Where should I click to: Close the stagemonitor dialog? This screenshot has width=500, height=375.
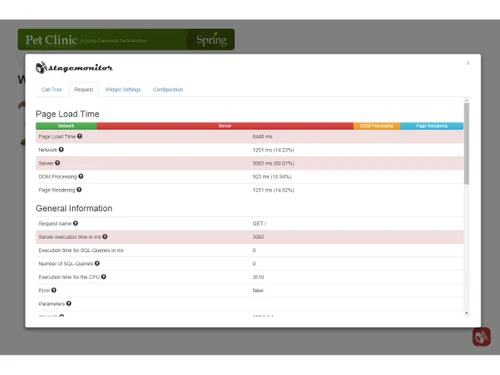click(468, 63)
